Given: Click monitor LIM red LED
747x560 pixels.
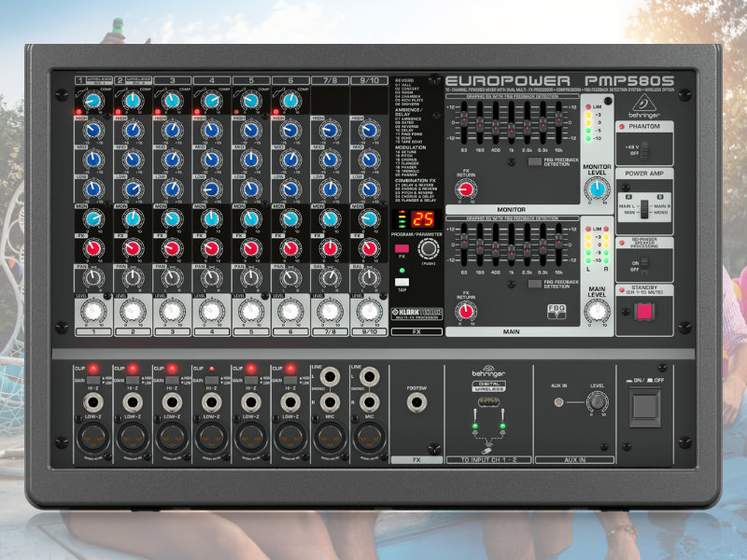Looking at the screenshot, I should 588,107.
